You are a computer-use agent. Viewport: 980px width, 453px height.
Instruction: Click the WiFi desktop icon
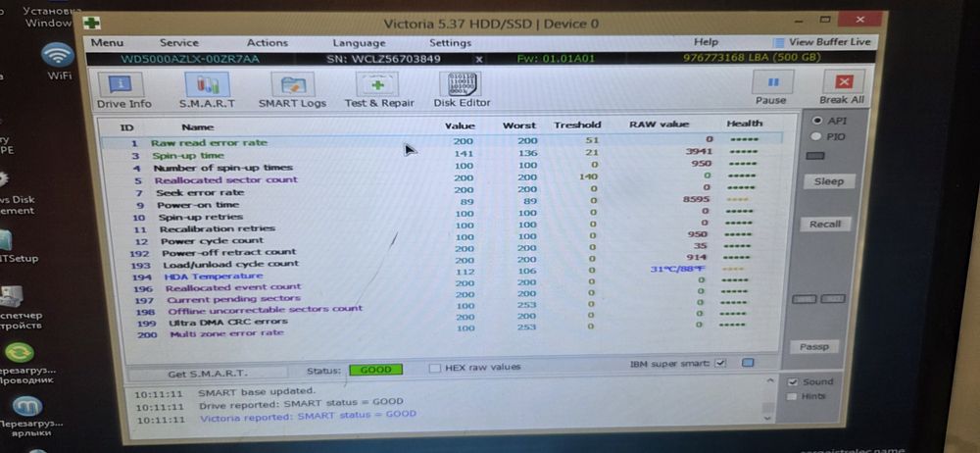click(x=58, y=62)
